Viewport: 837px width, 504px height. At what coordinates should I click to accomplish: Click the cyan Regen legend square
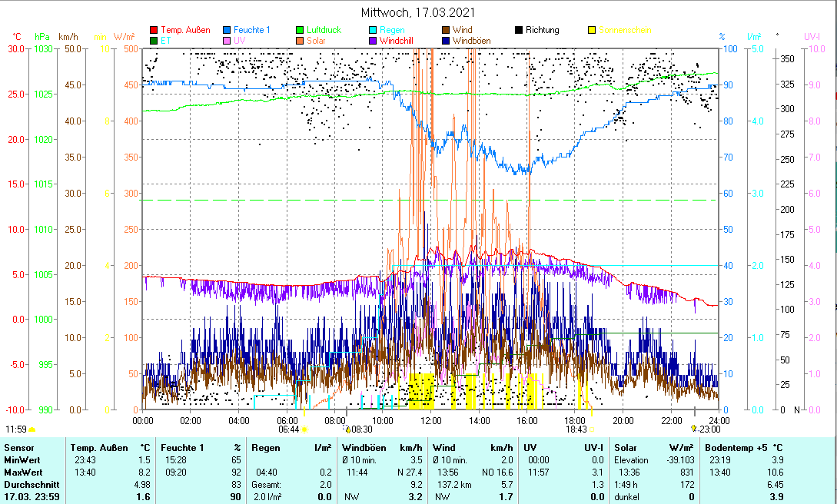click(374, 31)
